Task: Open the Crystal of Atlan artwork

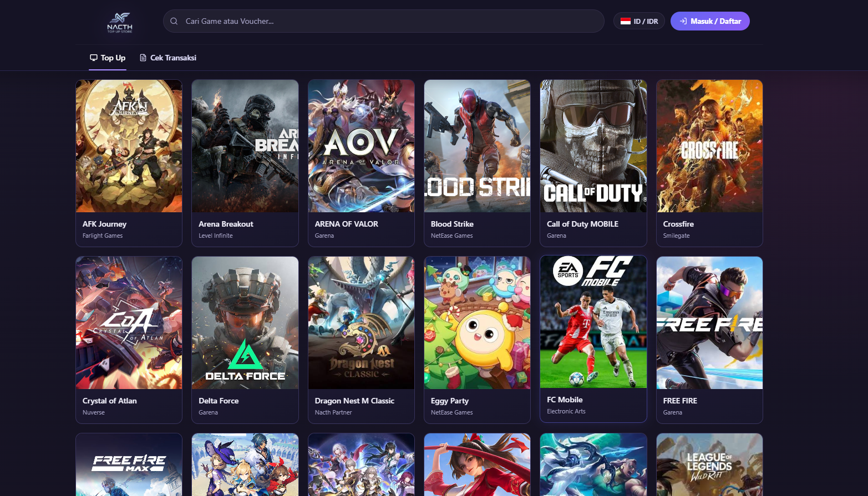Action: click(x=129, y=323)
